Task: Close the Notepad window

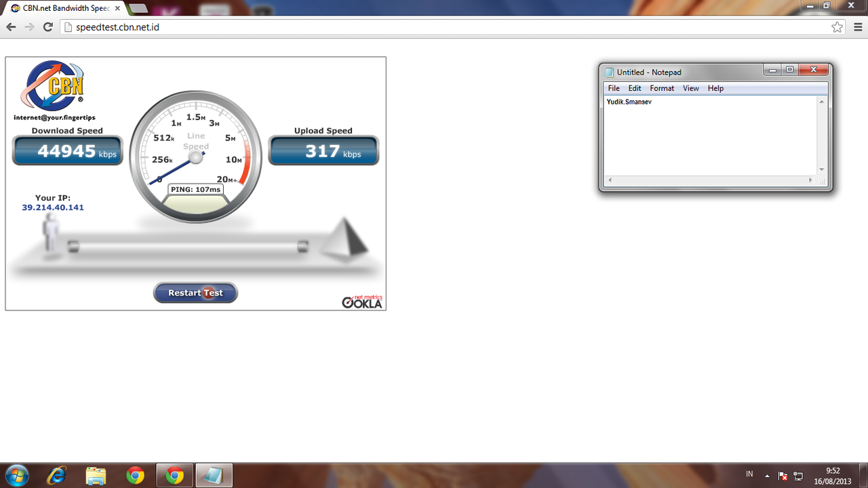Action: (x=813, y=69)
